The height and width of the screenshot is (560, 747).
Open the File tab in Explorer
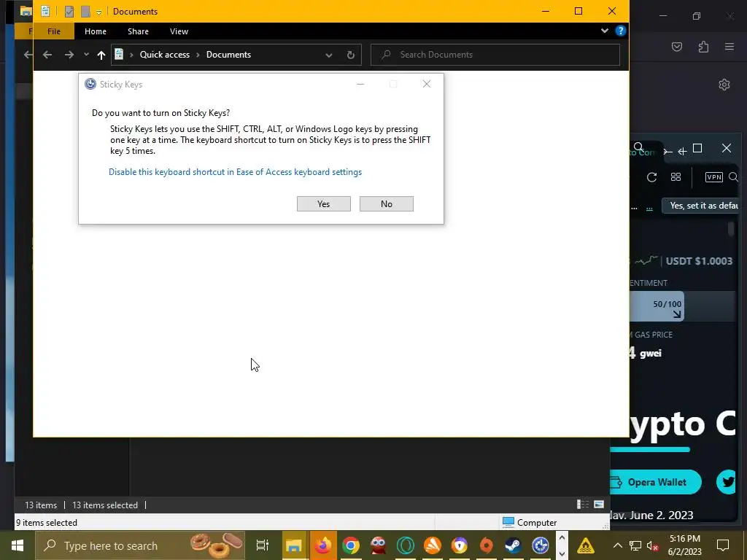point(54,31)
